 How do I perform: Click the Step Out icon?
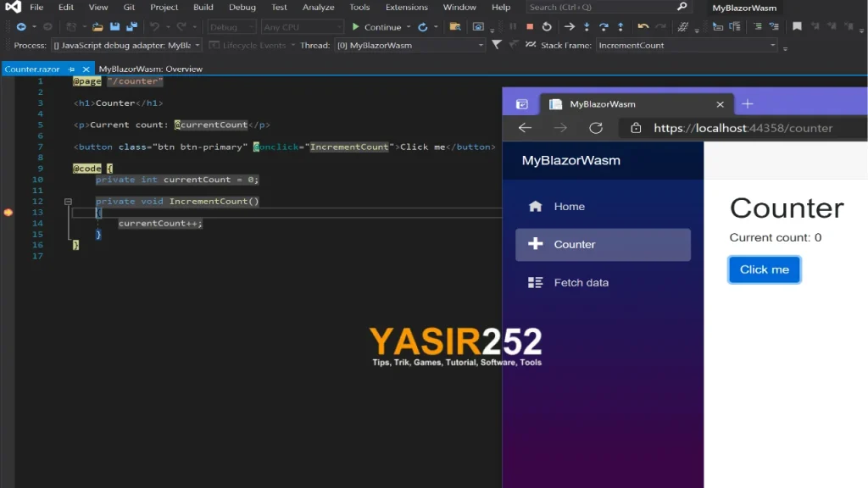[620, 26]
